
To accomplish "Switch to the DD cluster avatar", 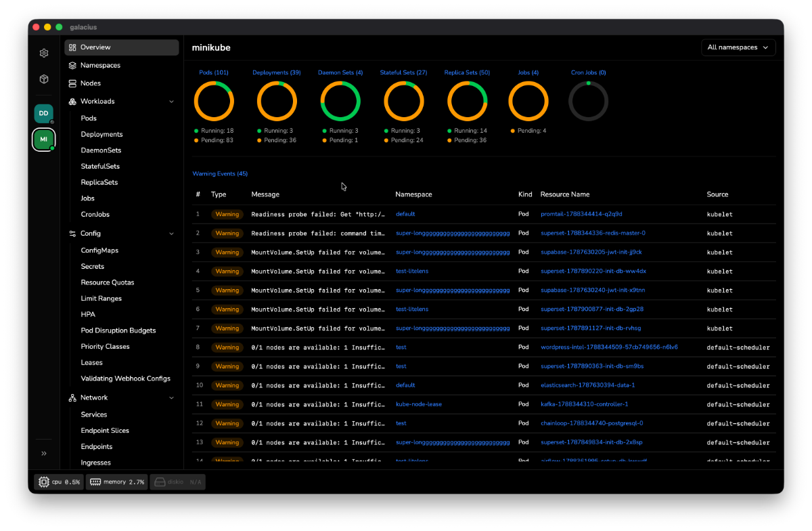I will [x=43, y=113].
